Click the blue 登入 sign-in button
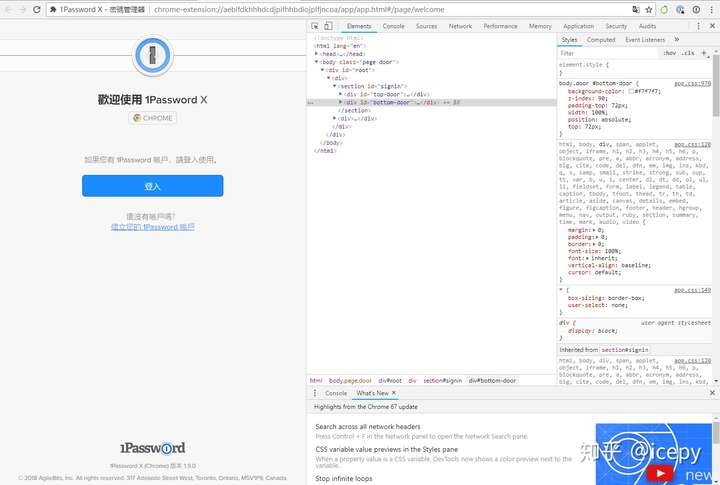Screen dimensions: 720x485 [152, 186]
